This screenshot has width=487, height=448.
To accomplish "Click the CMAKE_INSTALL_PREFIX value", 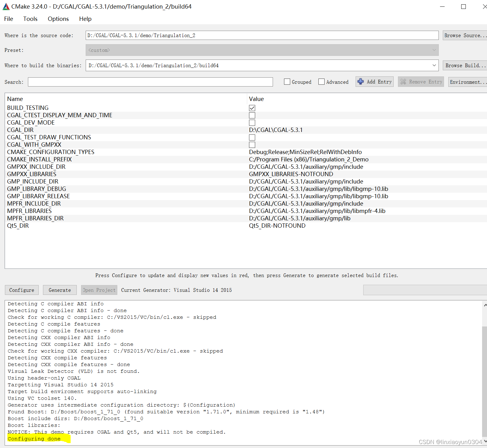I will pyautogui.click(x=309, y=159).
